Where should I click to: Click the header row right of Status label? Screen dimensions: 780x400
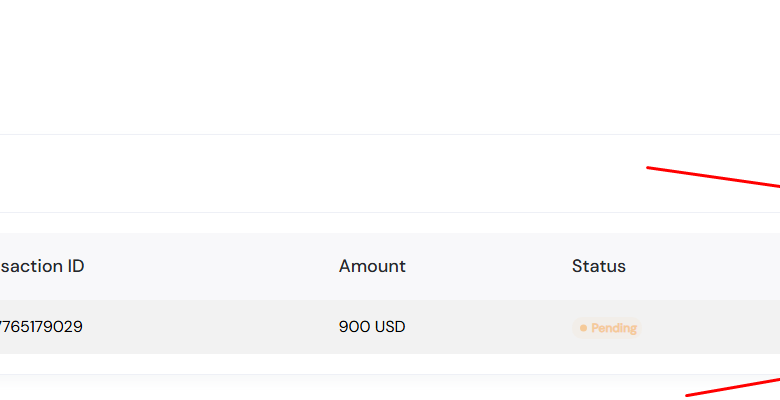coord(700,266)
